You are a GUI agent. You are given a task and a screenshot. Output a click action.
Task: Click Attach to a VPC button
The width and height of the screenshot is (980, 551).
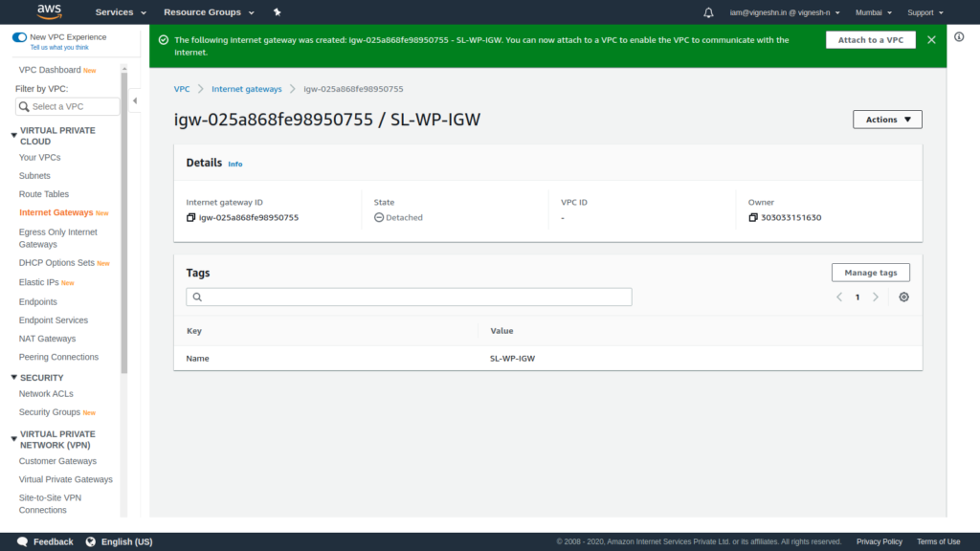(871, 40)
